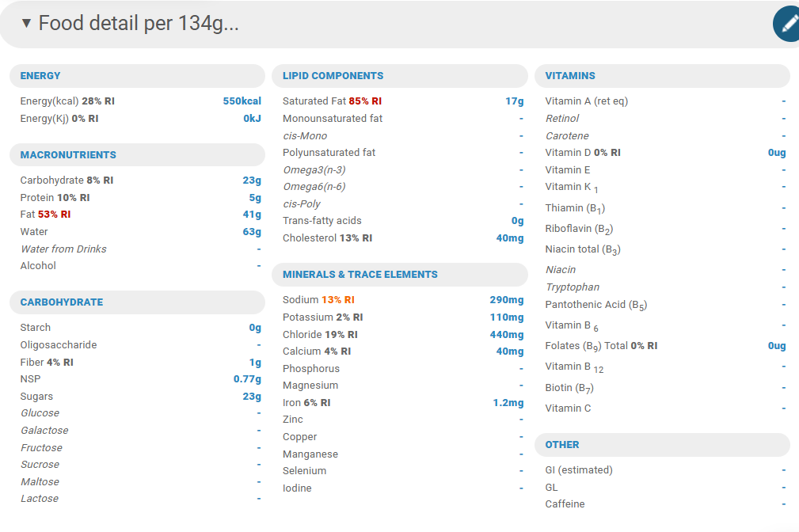Click the Pantothenic Acid (B5) label
The width and height of the screenshot is (799, 532).
click(596, 306)
